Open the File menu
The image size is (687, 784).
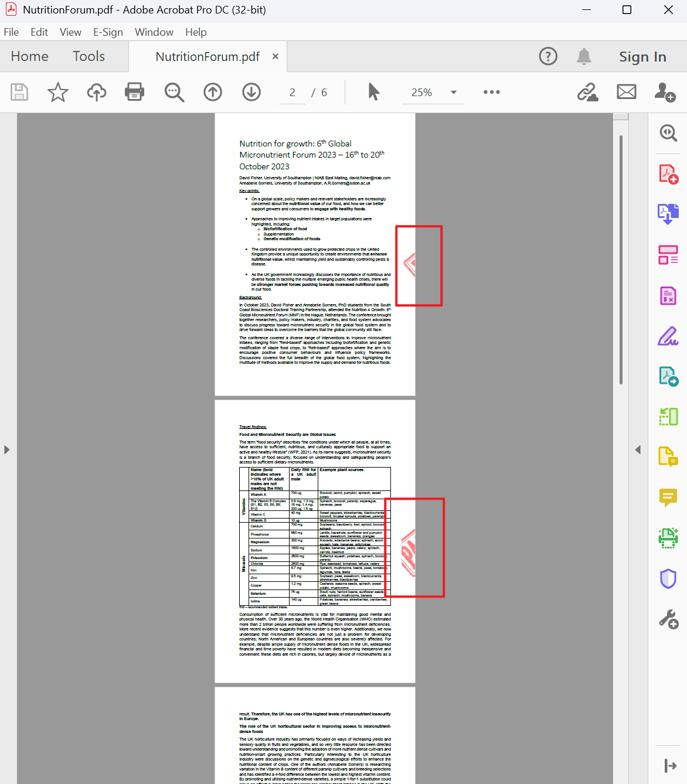(x=11, y=32)
